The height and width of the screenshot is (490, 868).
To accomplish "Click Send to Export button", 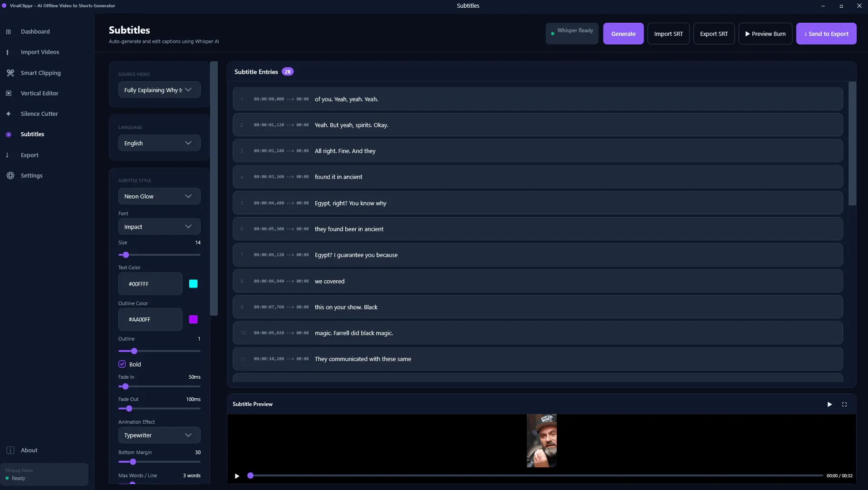I will (826, 34).
